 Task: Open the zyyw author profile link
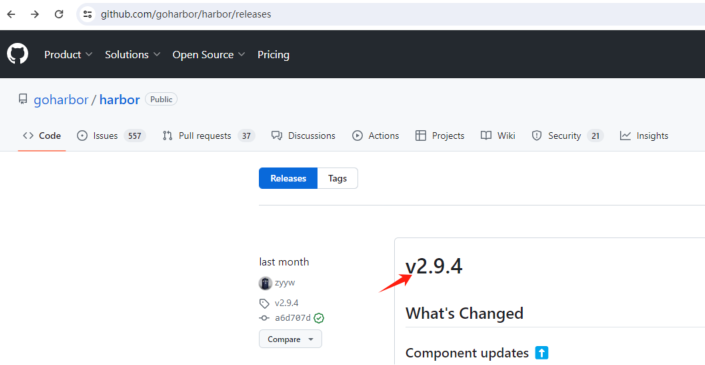[285, 283]
